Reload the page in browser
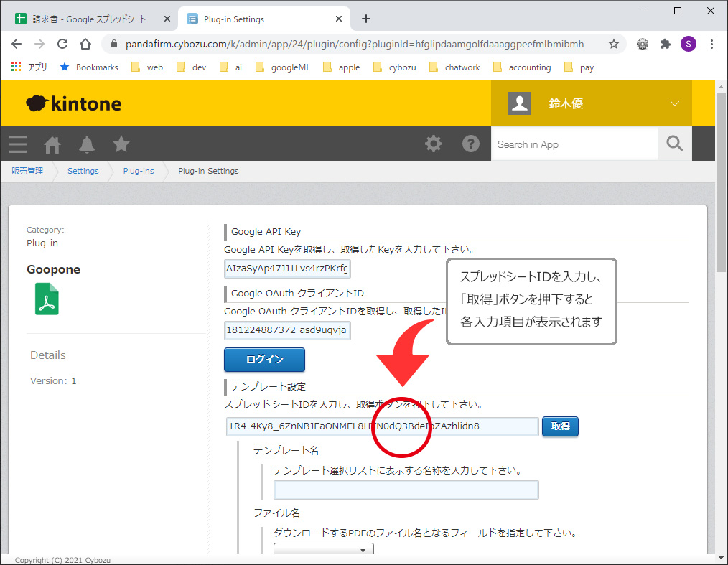The image size is (728, 565). click(62, 44)
